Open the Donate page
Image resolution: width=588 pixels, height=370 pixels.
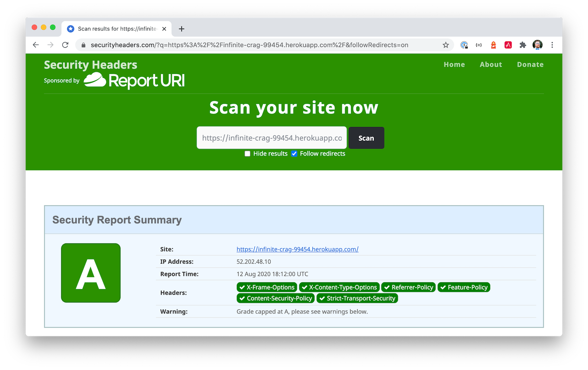pyautogui.click(x=530, y=65)
